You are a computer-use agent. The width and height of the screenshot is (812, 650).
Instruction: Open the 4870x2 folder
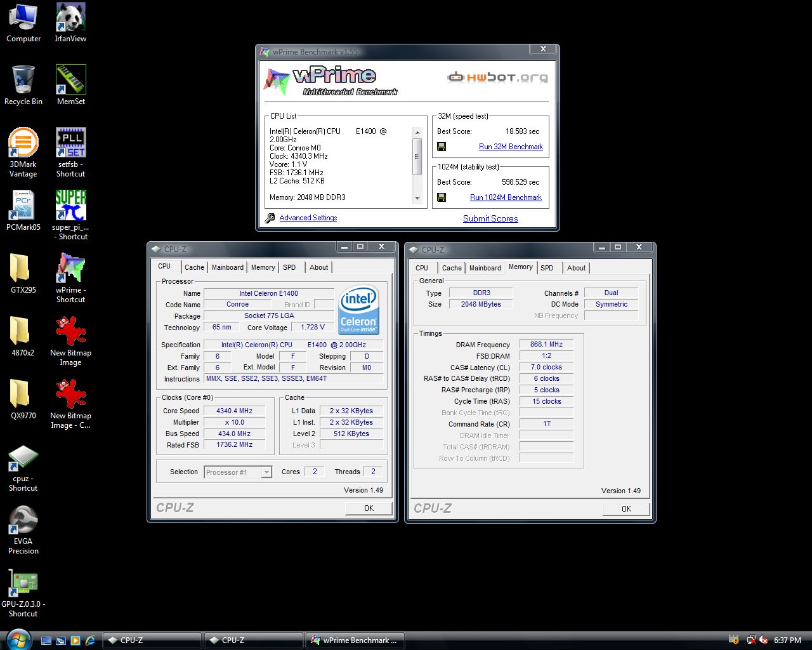(x=23, y=336)
